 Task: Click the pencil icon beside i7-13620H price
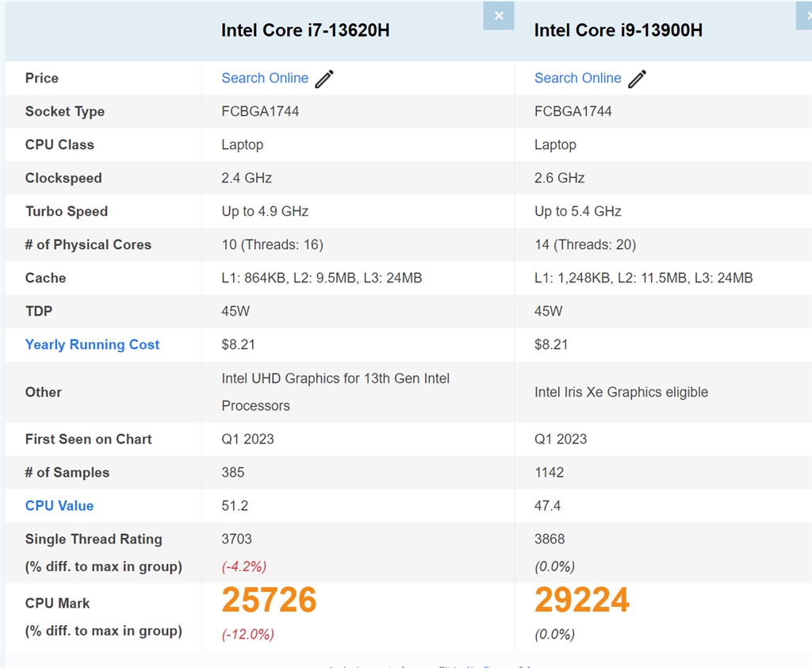(324, 79)
